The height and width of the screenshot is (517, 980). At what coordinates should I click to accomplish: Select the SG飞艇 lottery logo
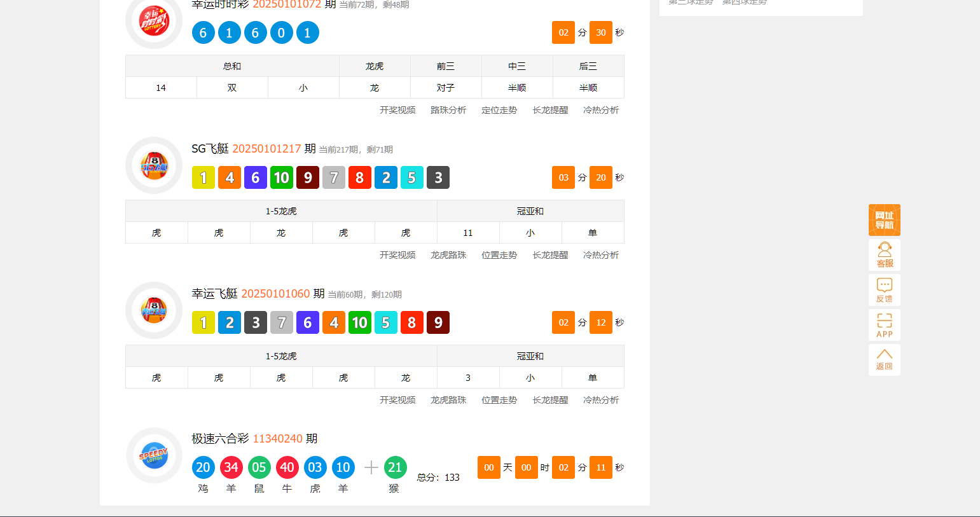pyautogui.click(x=154, y=165)
